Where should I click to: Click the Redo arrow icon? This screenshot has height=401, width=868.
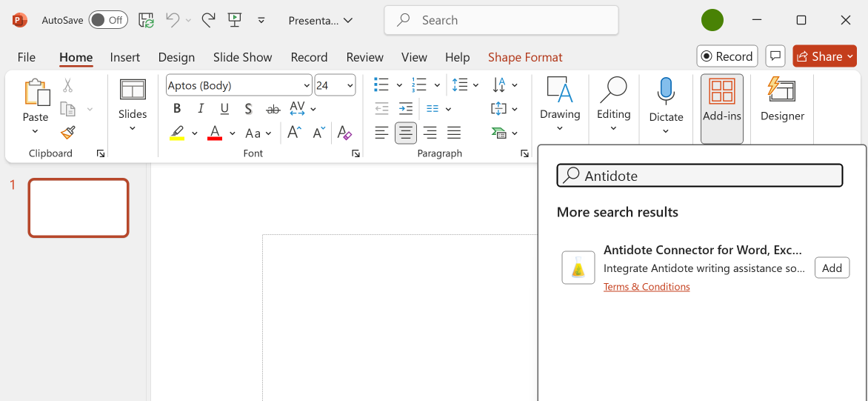coord(208,21)
